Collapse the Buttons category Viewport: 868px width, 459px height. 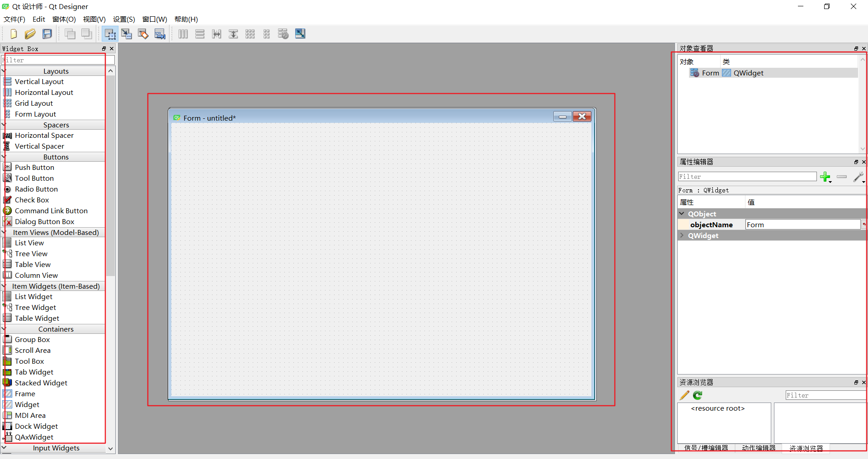coord(4,157)
